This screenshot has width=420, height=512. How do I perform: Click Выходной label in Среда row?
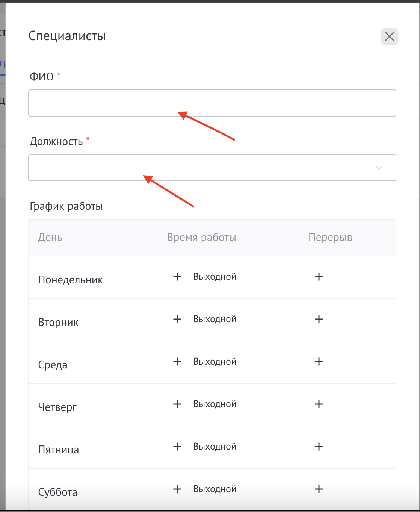coord(215,362)
